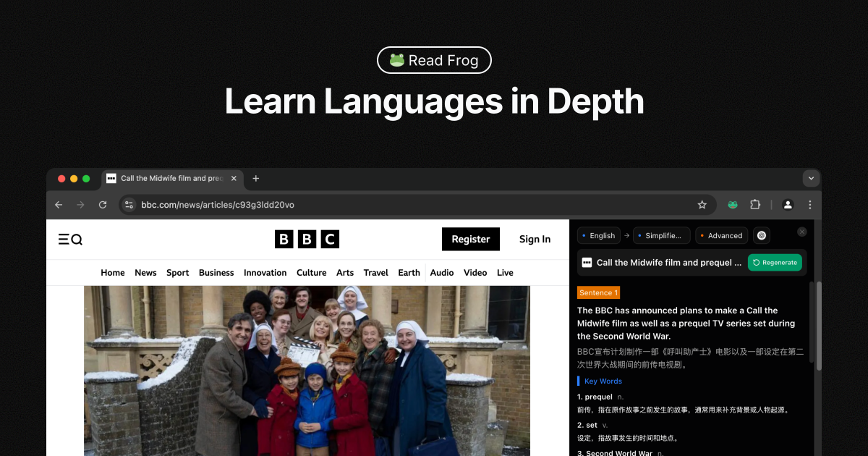Close the Read Frog side panel
Screen dimensions: 868x456
tap(801, 232)
